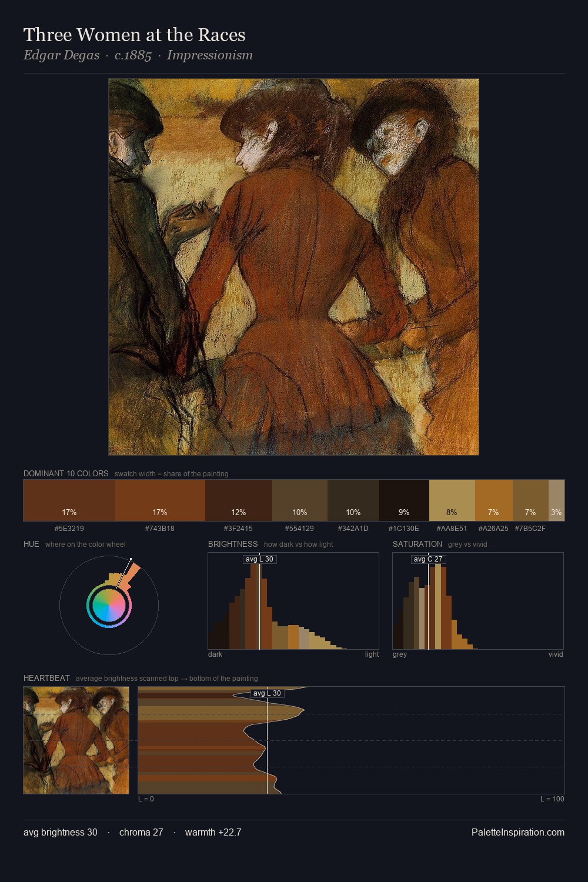Click the hex code label #743B18

160,529
